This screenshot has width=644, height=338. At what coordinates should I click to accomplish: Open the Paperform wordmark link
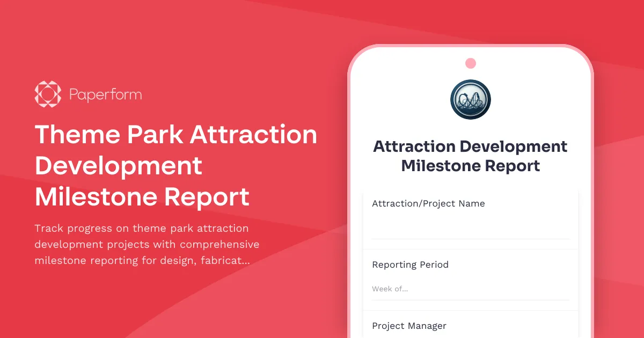tap(105, 94)
